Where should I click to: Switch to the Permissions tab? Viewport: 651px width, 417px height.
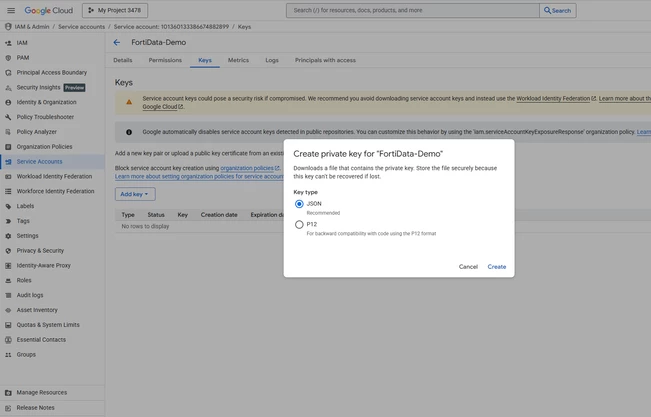[x=165, y=60]
